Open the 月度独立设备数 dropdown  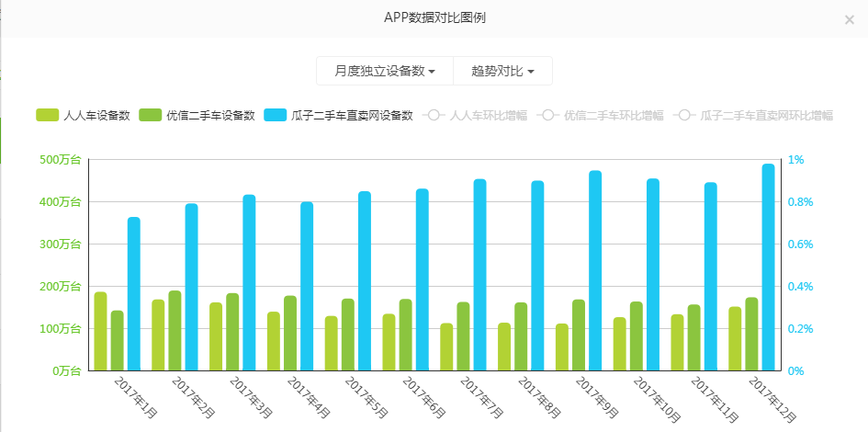[385, 71]
